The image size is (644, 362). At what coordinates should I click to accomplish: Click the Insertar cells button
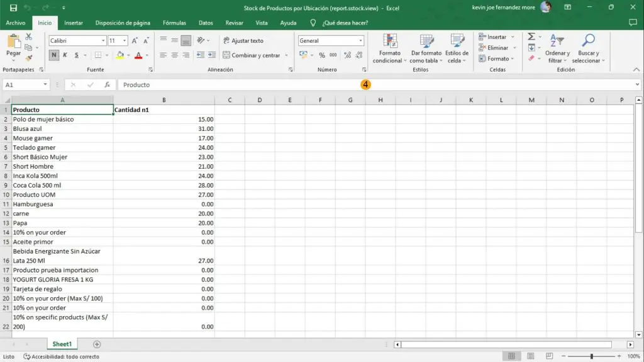(493, 37)
